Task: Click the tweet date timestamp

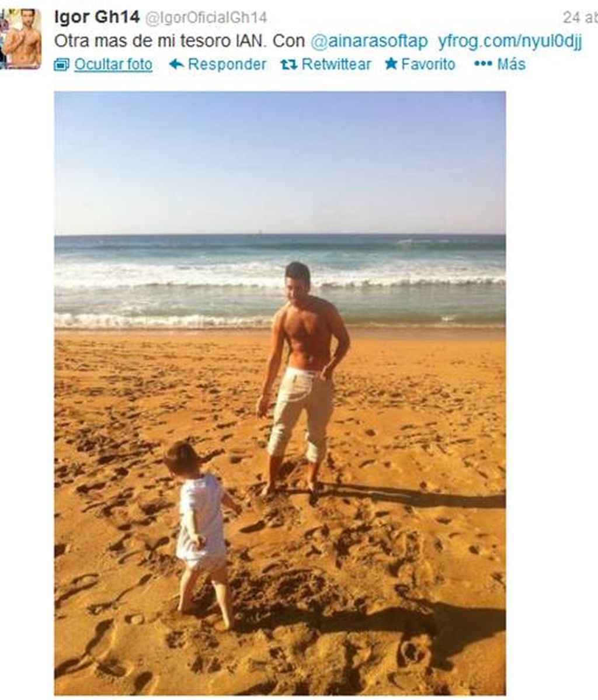Action: pos(580,18)
